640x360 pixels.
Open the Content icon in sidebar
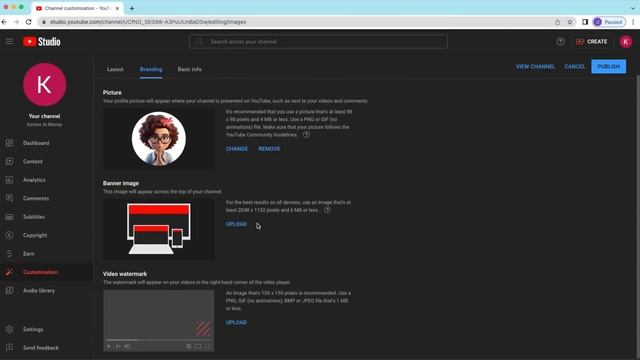click(x=9, y=161)
